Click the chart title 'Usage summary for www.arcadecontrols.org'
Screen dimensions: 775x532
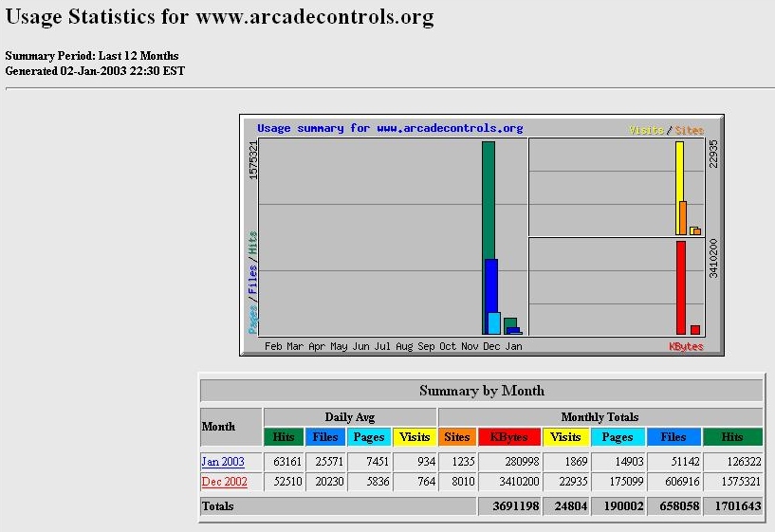390,128
